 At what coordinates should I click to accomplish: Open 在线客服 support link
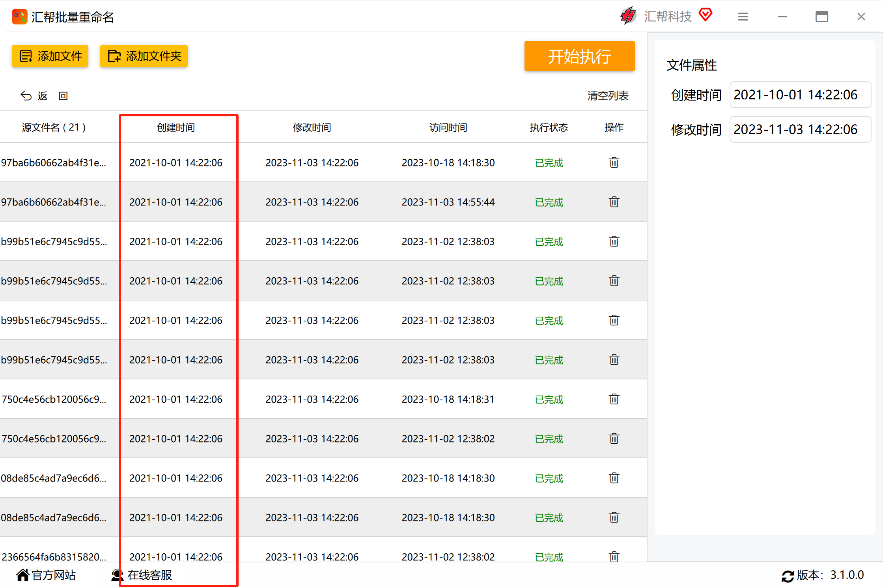[142, 575]
